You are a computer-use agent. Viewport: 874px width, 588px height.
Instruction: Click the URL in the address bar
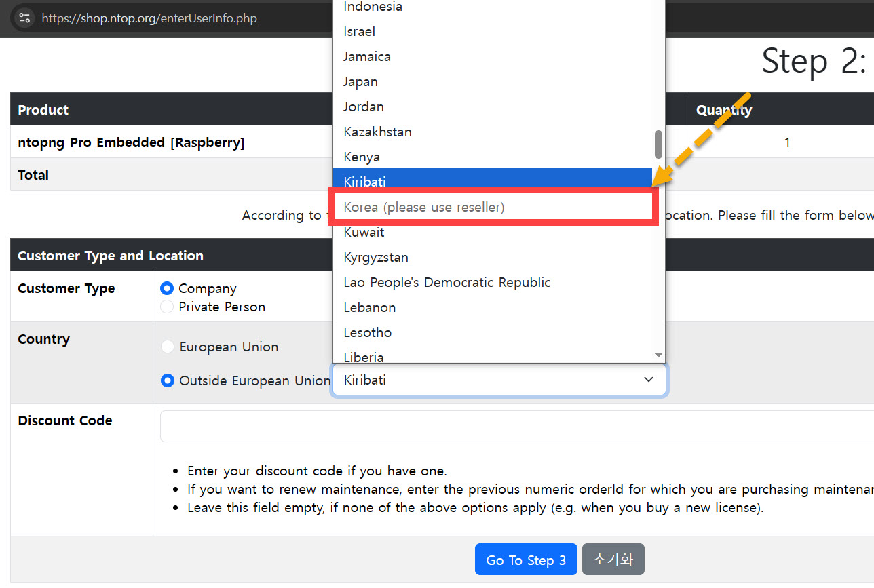click(x=149, y=18)
